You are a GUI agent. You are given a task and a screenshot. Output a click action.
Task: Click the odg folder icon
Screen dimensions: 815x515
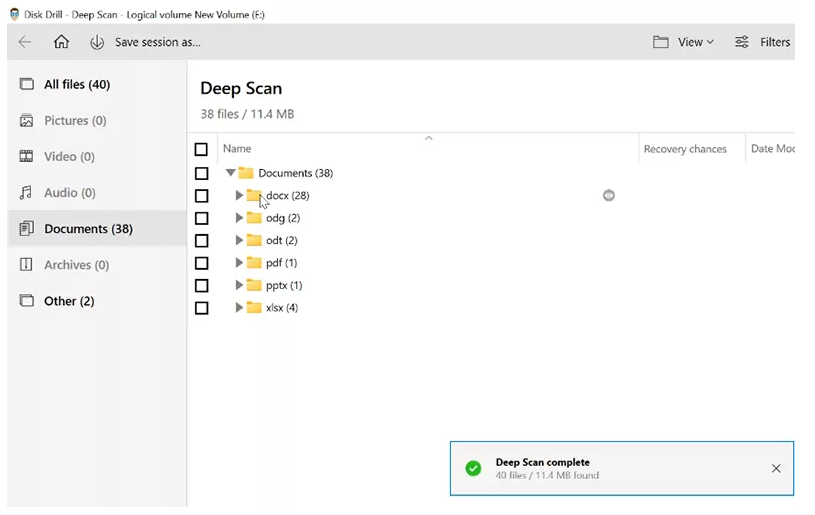pos(254,218)
